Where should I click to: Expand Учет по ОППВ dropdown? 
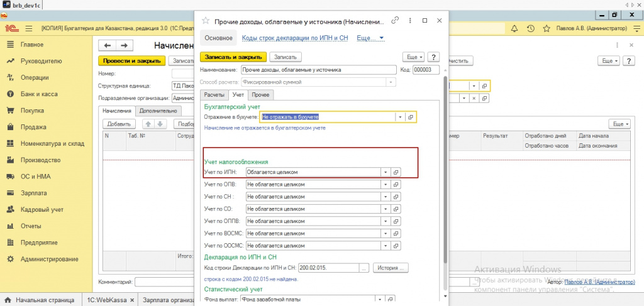pyautogui.click(x=386, y=221)
